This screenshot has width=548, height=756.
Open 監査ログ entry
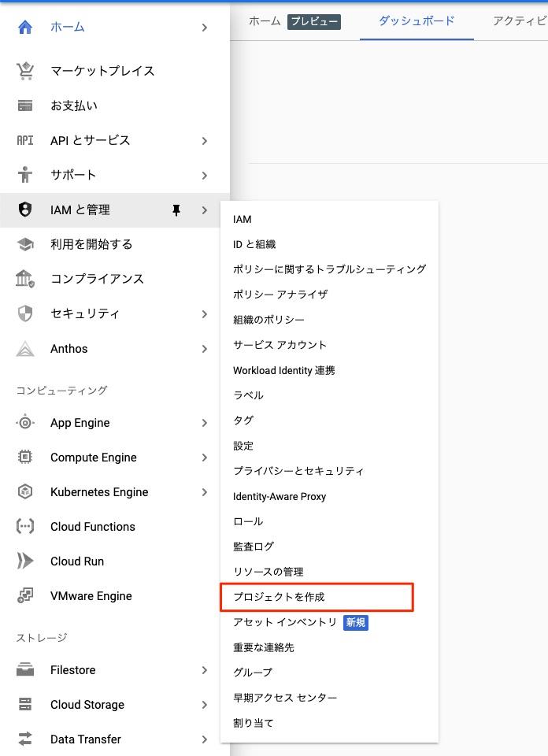click(x=253, y=547)
